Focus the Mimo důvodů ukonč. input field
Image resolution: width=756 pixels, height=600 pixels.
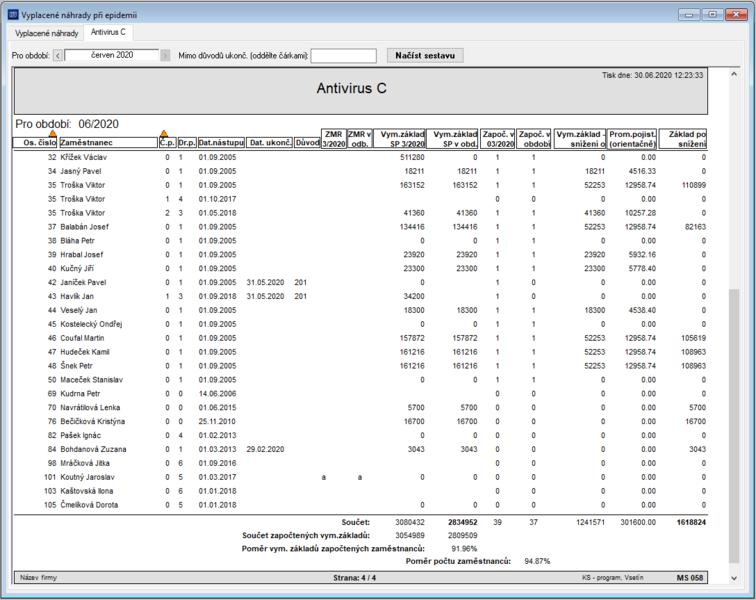coord(343,55)
